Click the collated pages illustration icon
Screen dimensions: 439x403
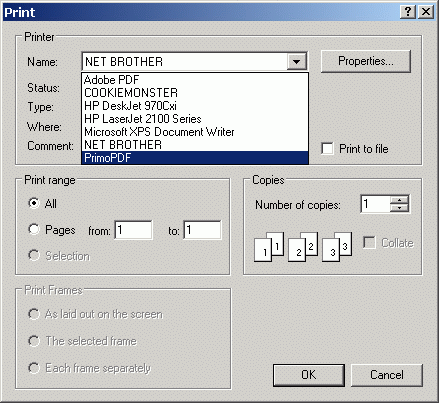click(303, 247)
